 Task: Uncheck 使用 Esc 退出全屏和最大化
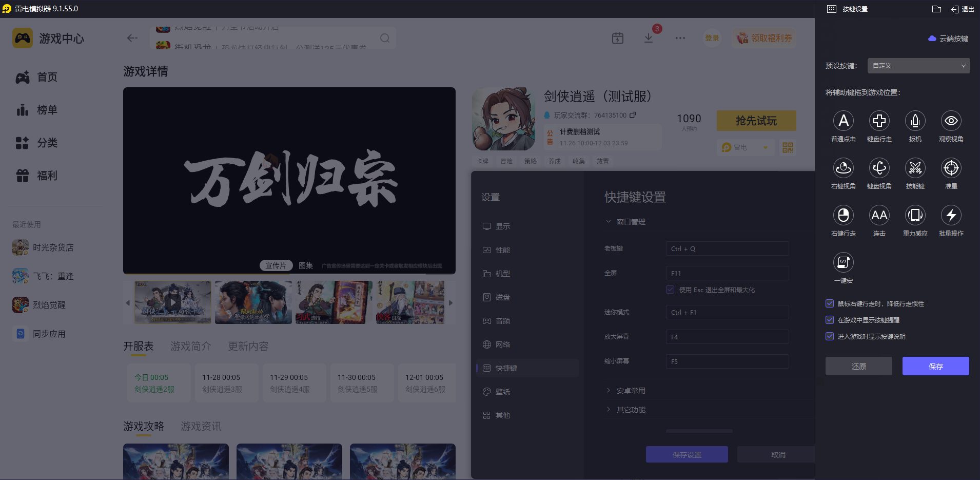(x=670, y=290)
